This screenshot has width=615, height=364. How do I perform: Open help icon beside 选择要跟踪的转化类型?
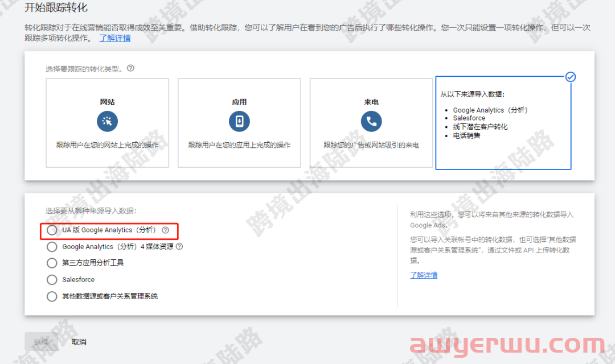coord(130,68)
